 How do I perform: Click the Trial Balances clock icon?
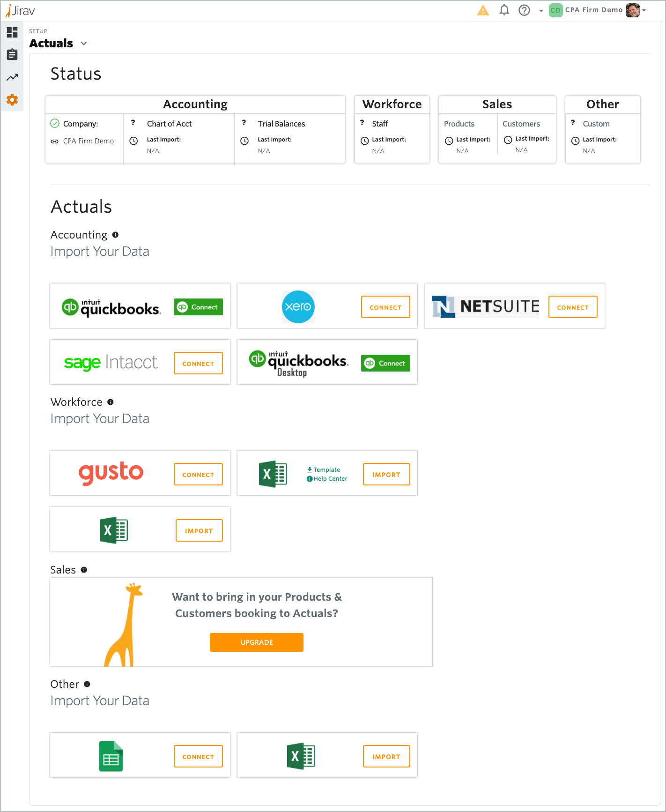click(x=244, y=141)
